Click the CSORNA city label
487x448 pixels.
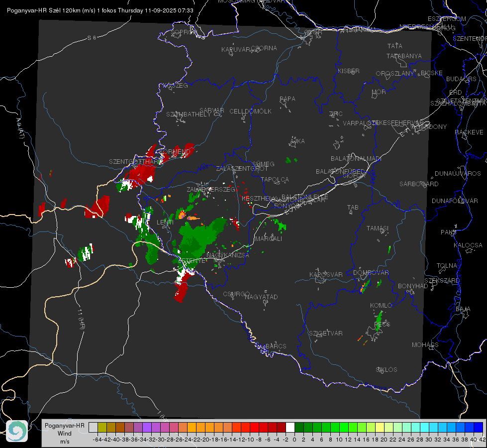[x=264, y=48]
